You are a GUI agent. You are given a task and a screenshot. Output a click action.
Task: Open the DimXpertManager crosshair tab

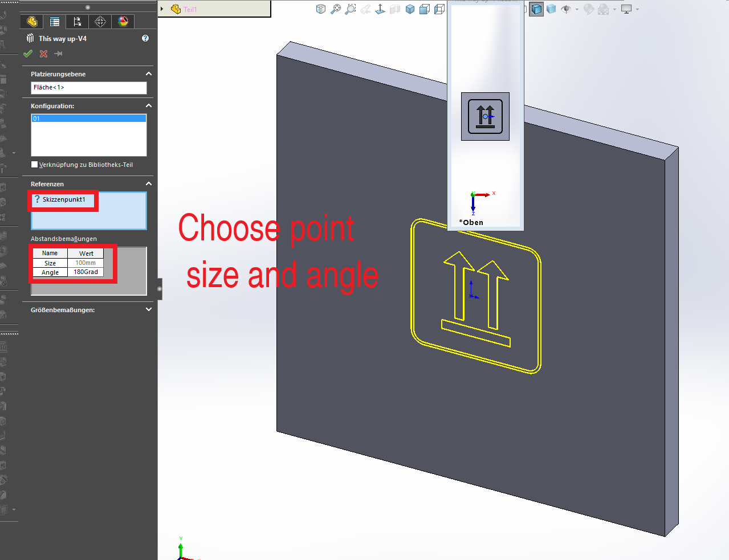[100, 22]
